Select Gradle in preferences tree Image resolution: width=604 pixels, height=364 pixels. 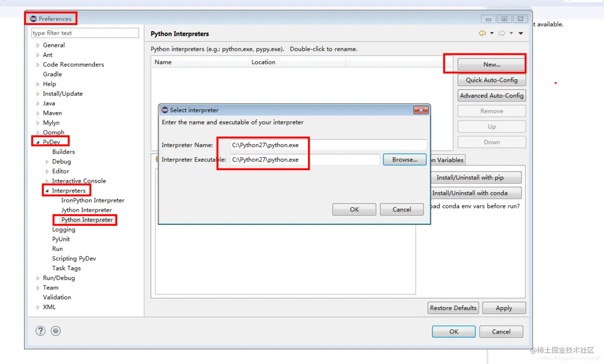click(52, 74)
